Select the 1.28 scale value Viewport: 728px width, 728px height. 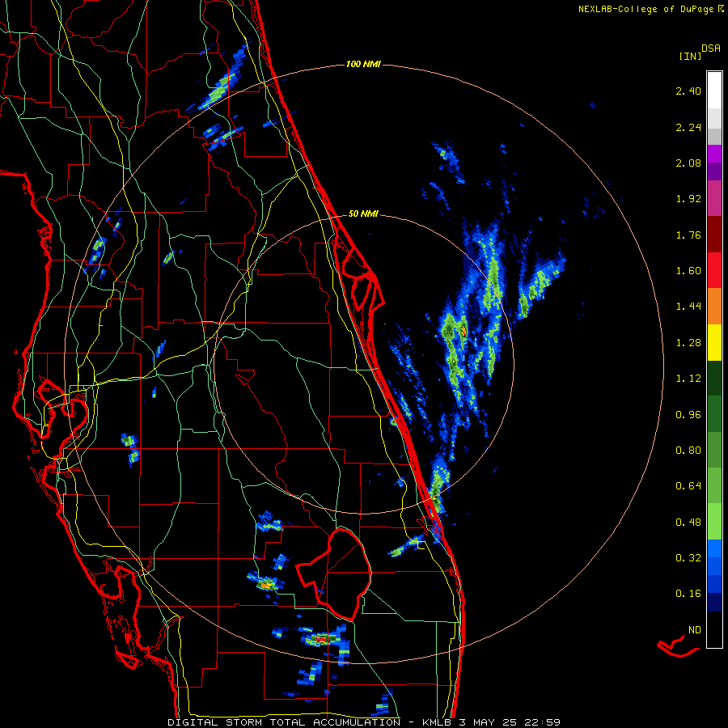pyautogui.click(x=688, y=343)
